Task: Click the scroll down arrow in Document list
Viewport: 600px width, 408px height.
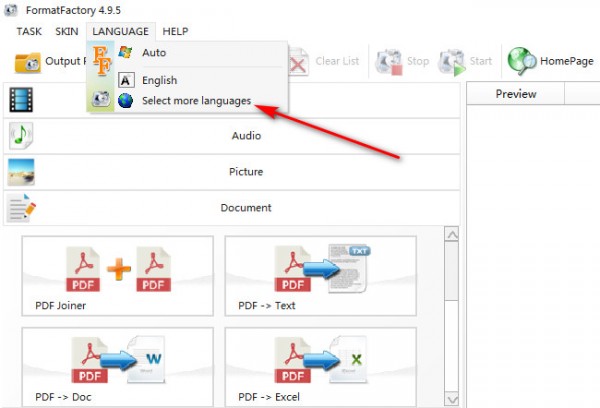Action: point(452,399)
